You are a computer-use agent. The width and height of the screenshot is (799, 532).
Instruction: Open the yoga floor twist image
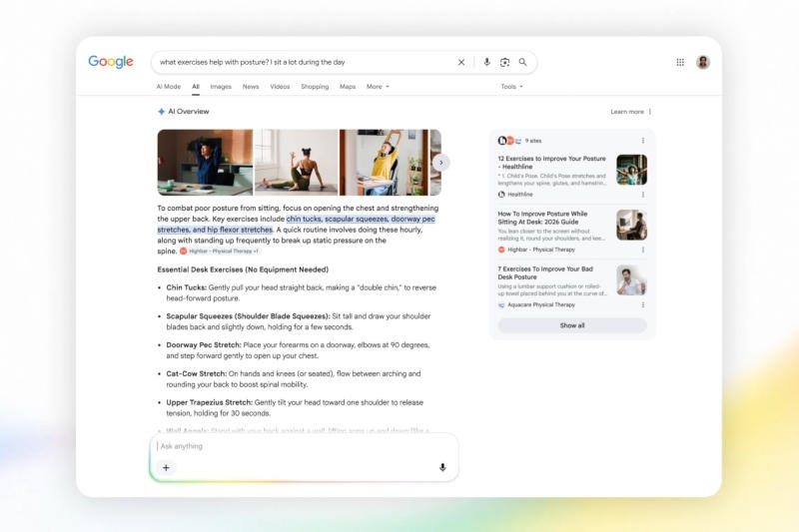296,163
